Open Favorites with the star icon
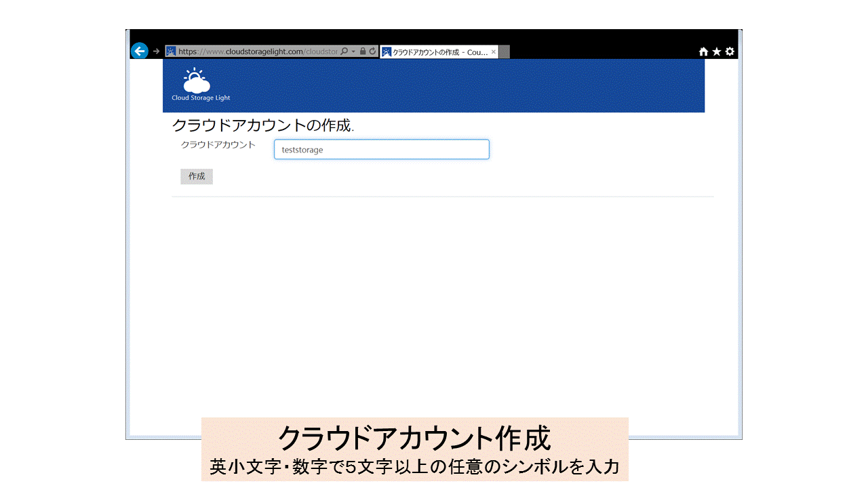Screen dimensions: 868x488 716,52
